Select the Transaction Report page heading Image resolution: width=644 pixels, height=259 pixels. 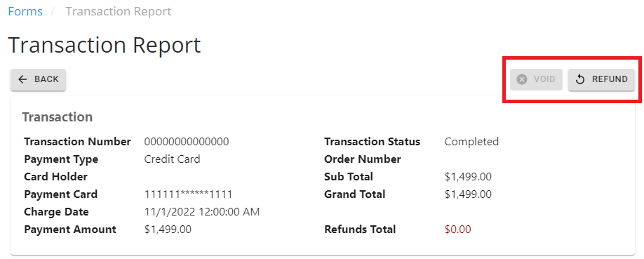pos(105,45)
